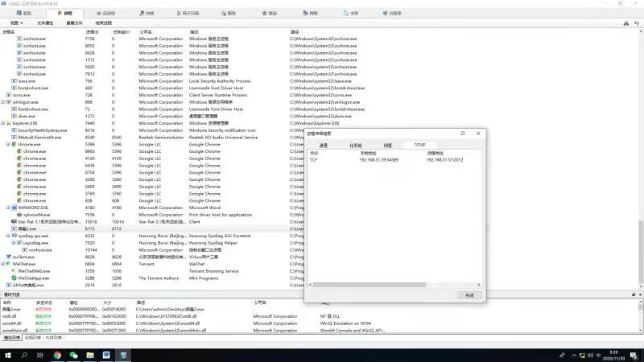This screenshot has height=362, width=644.
Task: Click the icon beside WeChatApp.exe
Action: (14, 278)
